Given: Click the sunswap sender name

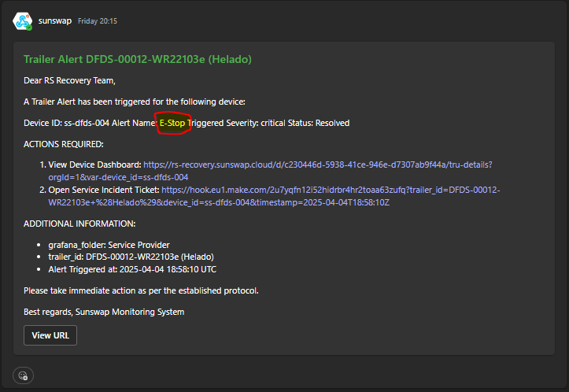Looking at the screenshot, I should click(55, 21).
